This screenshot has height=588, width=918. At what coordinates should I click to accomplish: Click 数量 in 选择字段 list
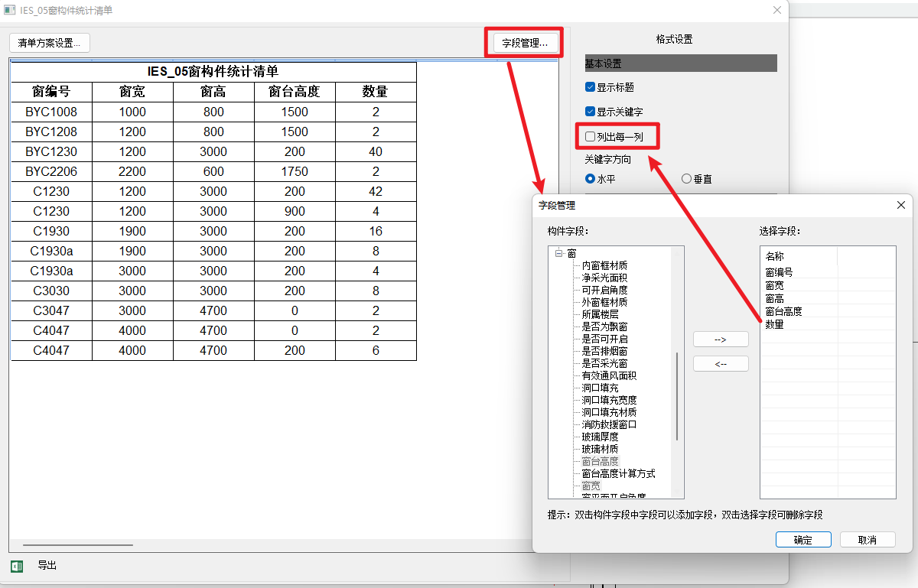point(774,324)
